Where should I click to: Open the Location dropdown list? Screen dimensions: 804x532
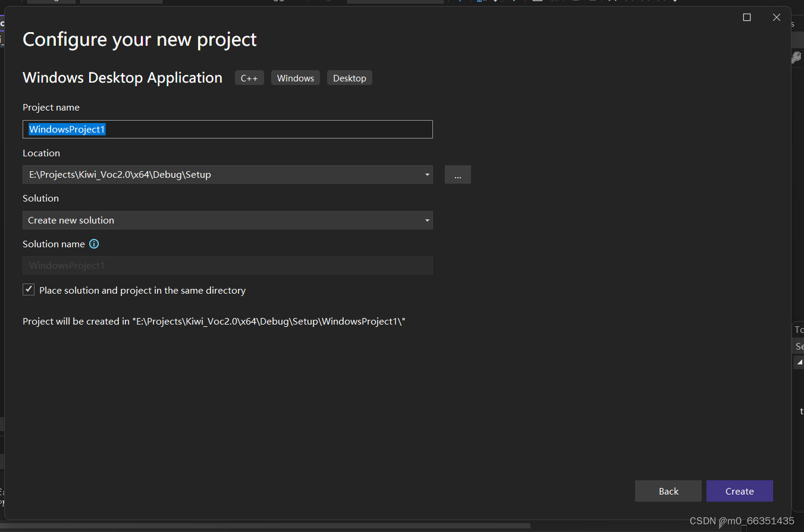[x=427, y=174]
